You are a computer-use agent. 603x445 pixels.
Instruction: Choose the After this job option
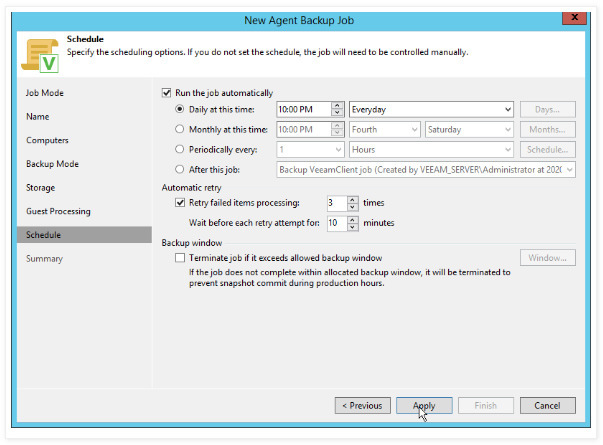coord(180,170)
